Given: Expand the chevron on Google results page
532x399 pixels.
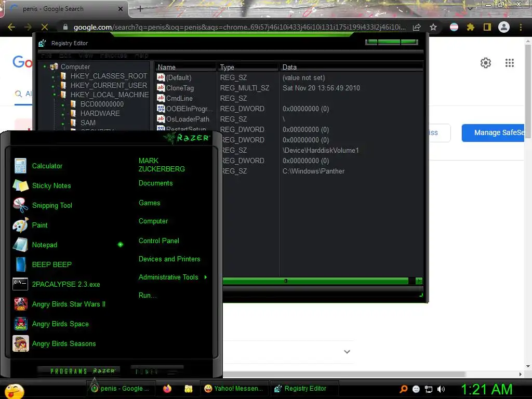Looking at the screenshot, I should click(347, 352).
